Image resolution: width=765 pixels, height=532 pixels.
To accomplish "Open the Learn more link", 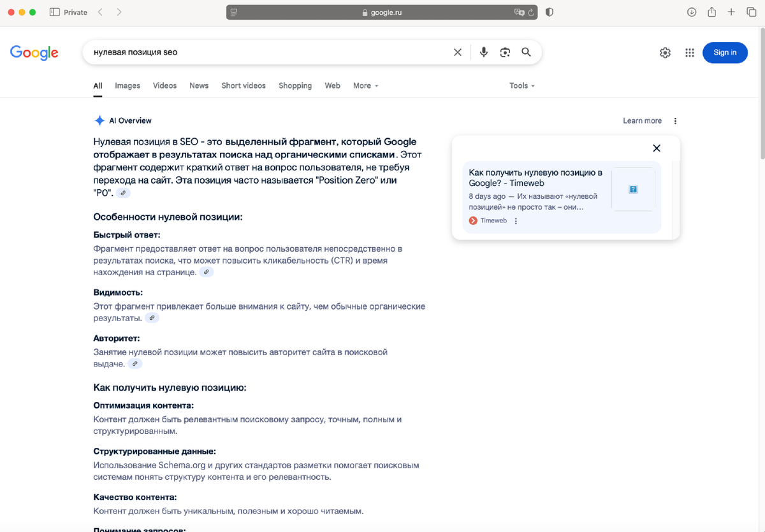I will tap(642, 120).
